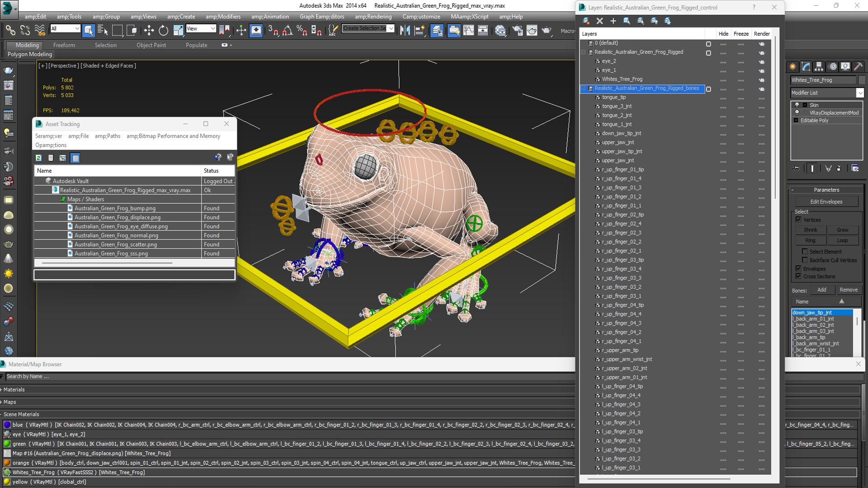Activate the Select and Rotate tool
The height and width of the screenshot is (488, 868).
[x=163, y=30]
